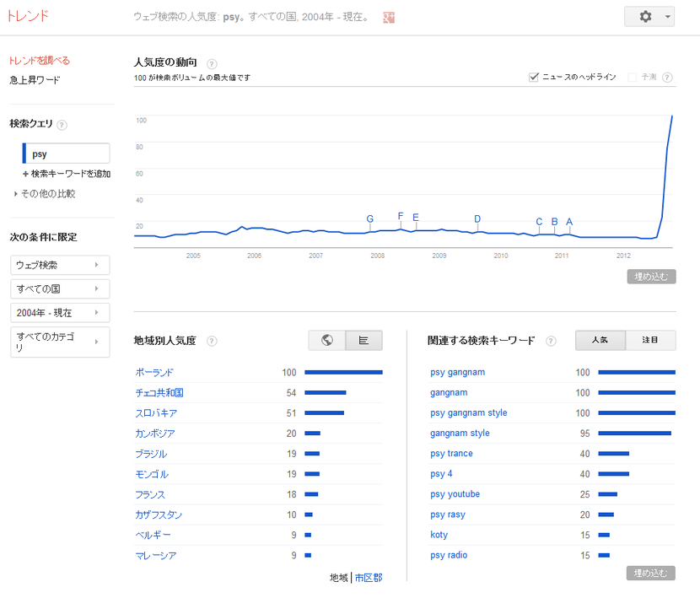The image size is (700, 598).
Task: Open スロバキア region link
Action: [156, 413]
